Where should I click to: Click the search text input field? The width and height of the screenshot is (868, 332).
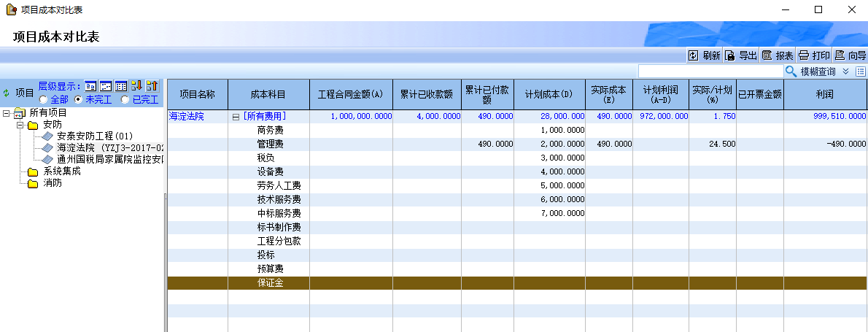(710, 72)
